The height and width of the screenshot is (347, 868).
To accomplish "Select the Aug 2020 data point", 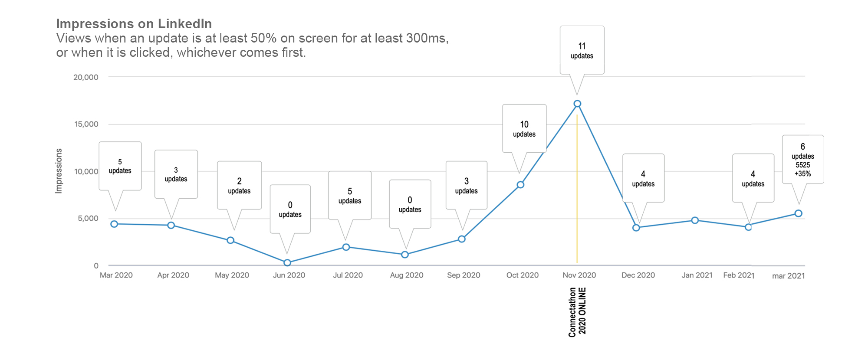I will [405, 255].
